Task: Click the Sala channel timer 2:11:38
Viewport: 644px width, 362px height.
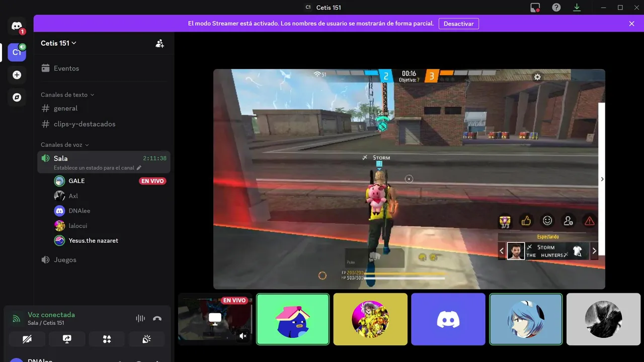Action: tap(154, 158)
